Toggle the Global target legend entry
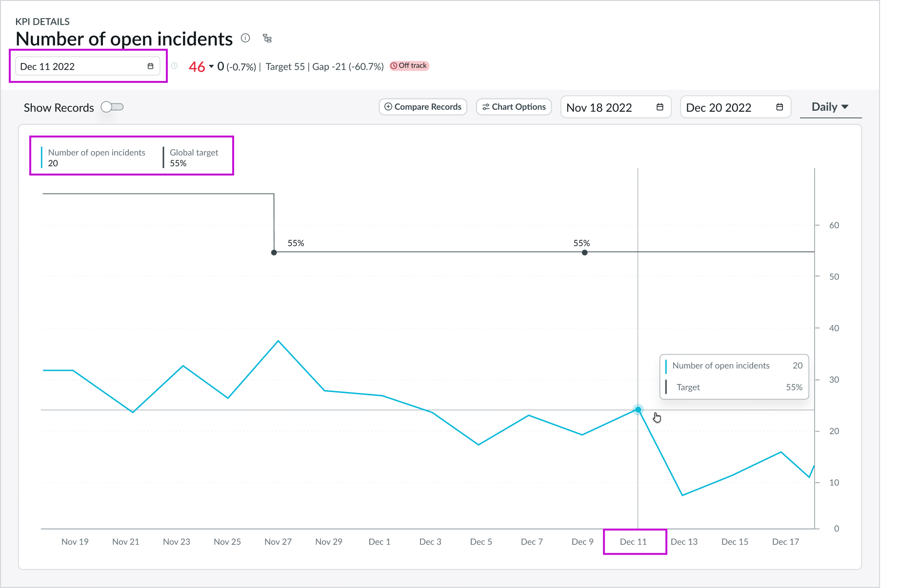Viewport: 919px width, 588px height. [194, 156]
